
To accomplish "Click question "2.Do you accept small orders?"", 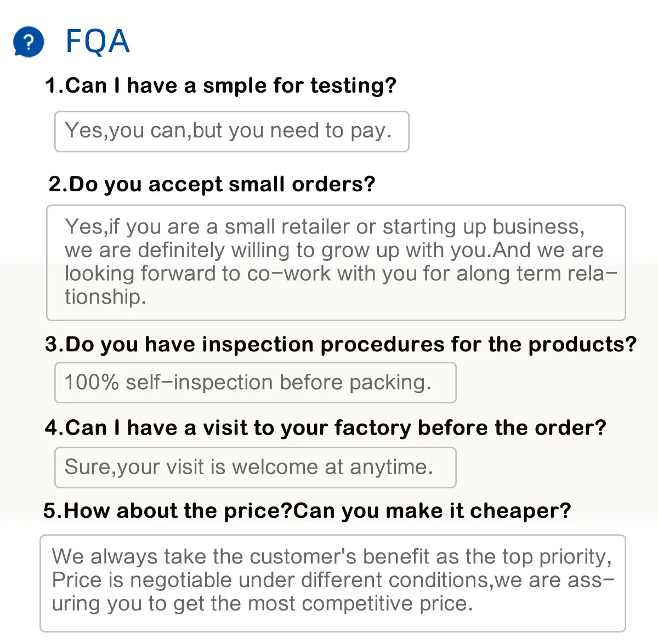I will [x=212, y=184].
